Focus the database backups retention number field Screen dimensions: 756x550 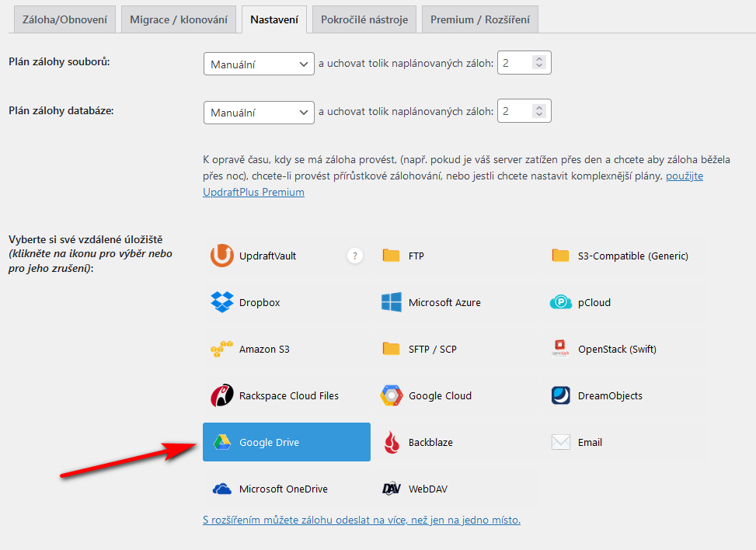tap(524, 111)
